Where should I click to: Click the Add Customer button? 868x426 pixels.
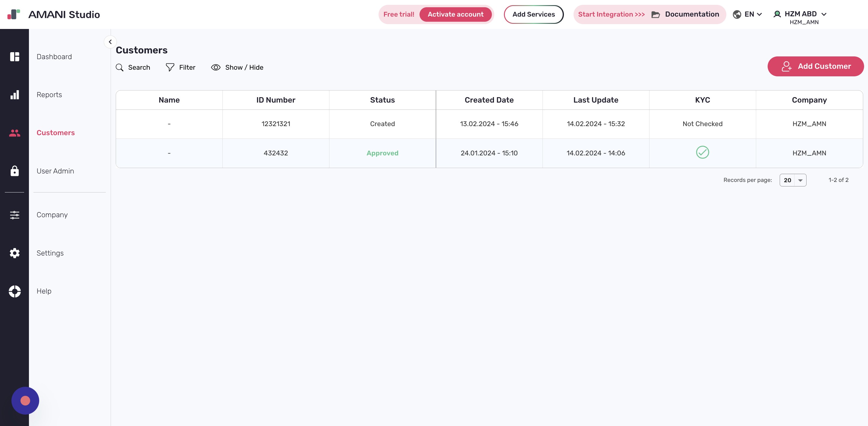tap(816, 66)
